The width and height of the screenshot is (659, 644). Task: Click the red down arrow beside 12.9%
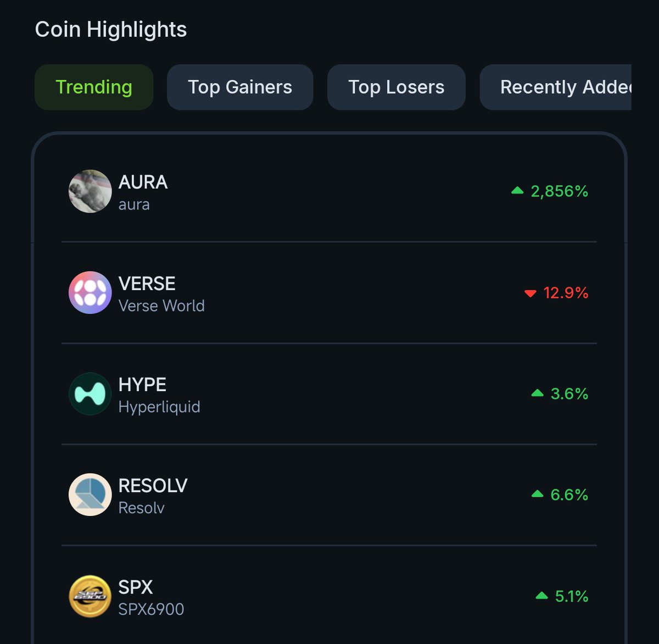(x=530, y=293)
